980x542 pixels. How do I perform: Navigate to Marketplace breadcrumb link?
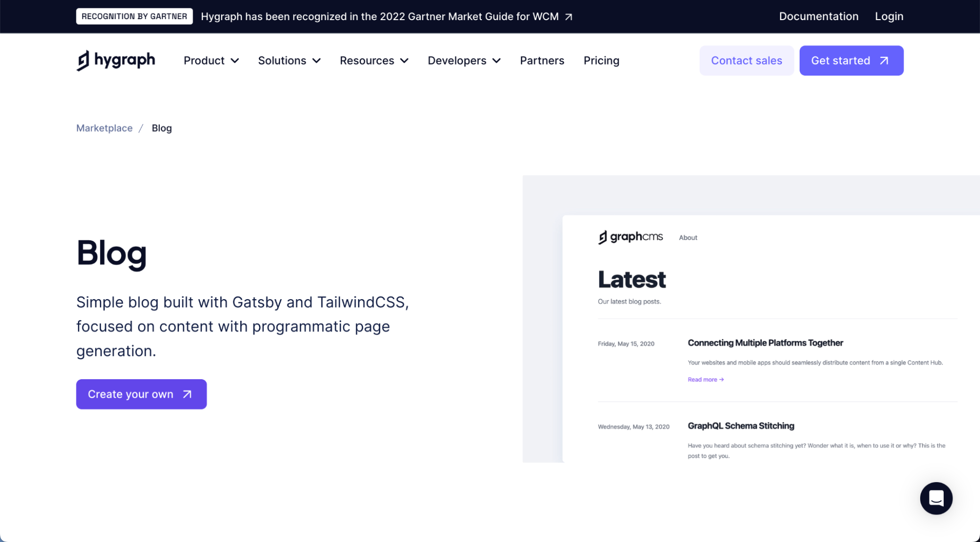(x=104, y=128)
